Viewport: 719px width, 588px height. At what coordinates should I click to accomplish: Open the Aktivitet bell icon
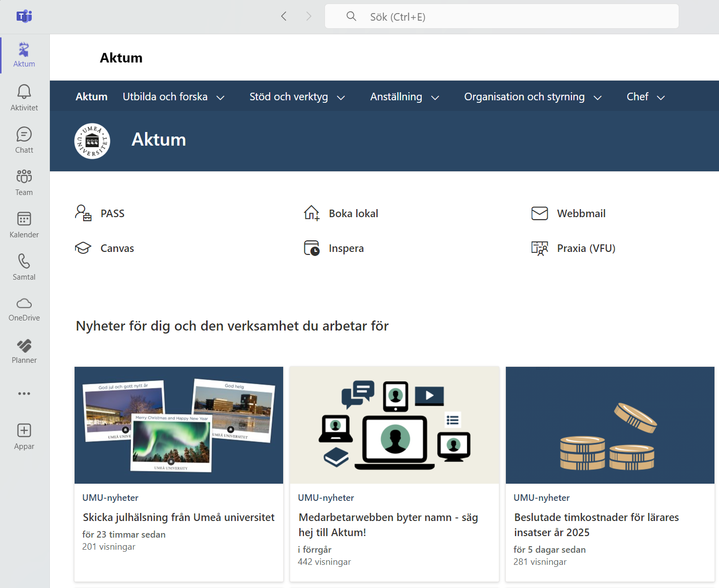click(24, 92)
